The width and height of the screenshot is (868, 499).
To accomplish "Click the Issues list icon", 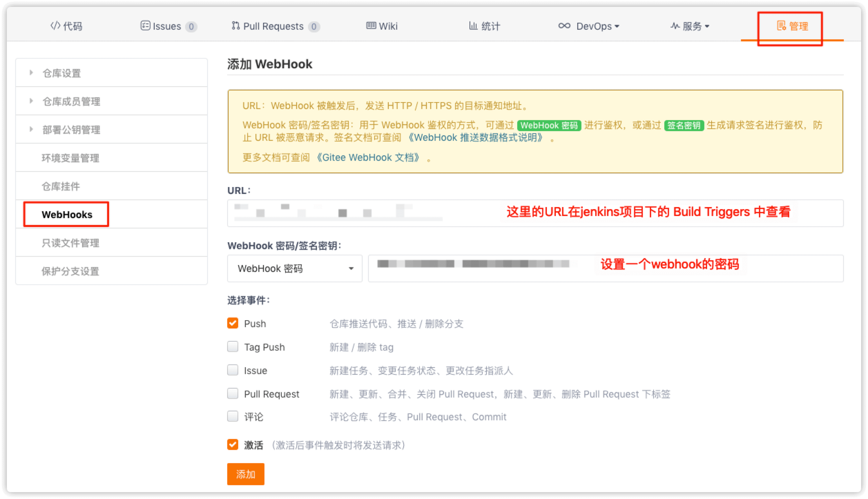I will coord(145,26).
